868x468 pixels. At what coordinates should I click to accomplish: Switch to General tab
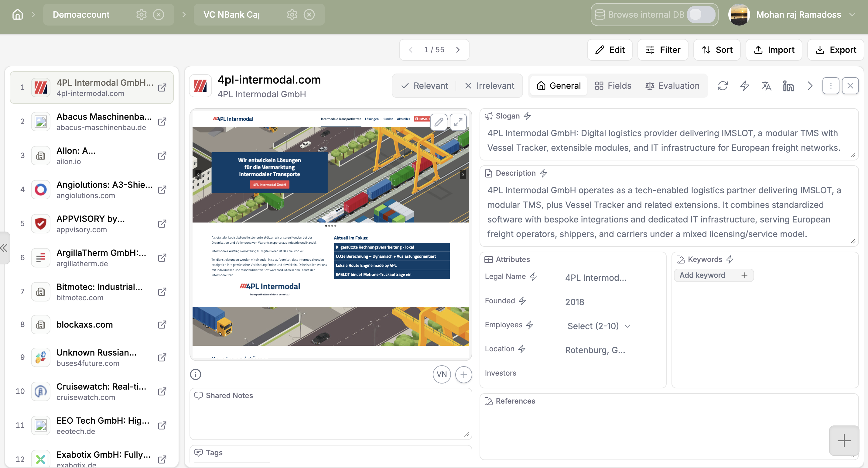pos(559,86)
